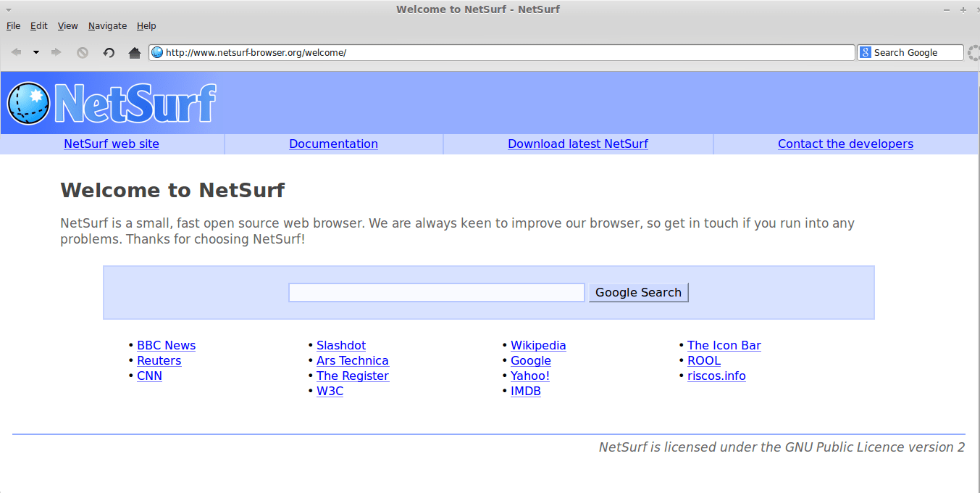
Task: Open the Contact the developers link
Action: coord(845,144)
